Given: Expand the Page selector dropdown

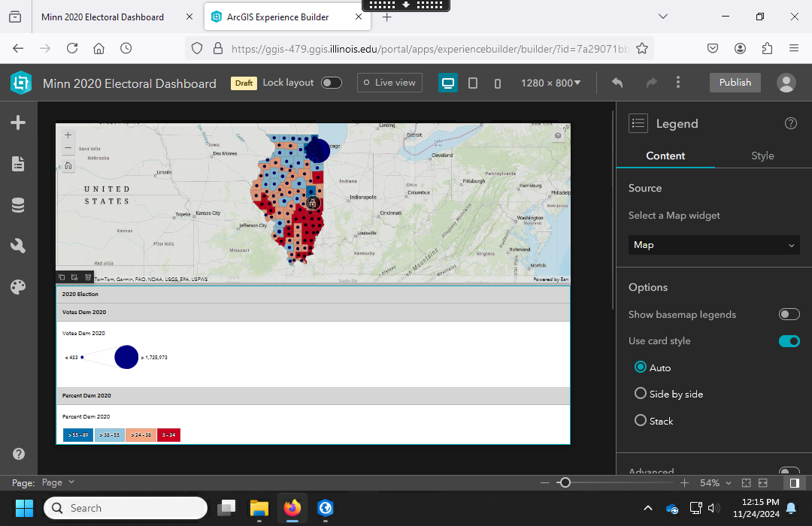Looking at the screenshot, I should [x=58, y=482].
